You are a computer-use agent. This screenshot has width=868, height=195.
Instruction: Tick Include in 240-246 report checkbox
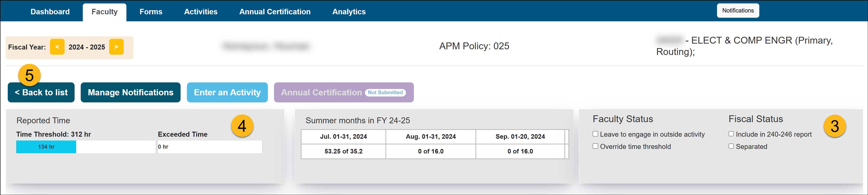(731, 134)
